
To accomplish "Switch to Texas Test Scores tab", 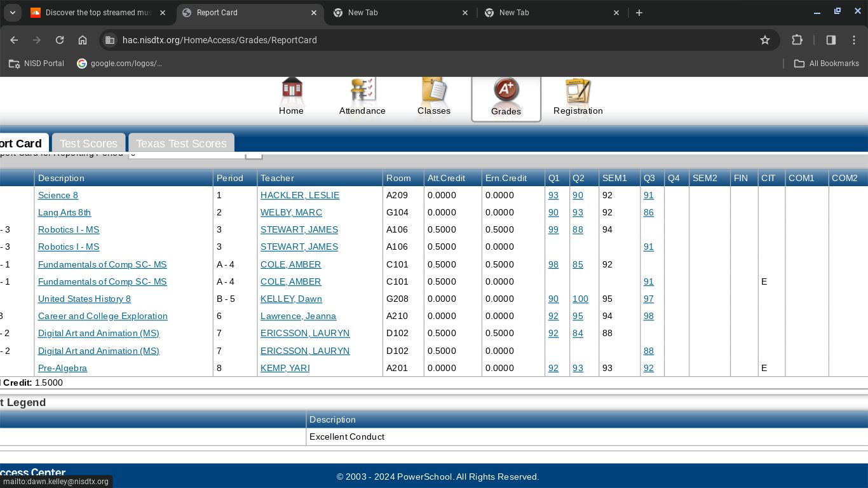I will point(181,144).
